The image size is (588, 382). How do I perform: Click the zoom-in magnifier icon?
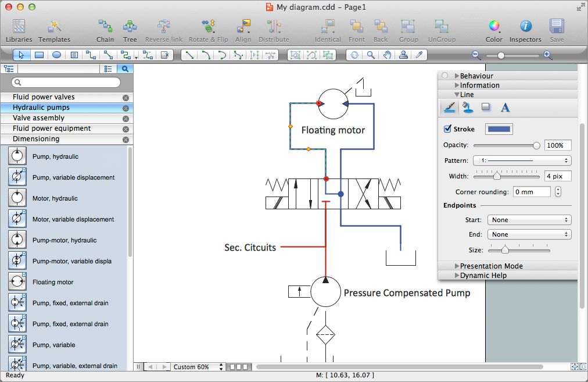[547, 55]
